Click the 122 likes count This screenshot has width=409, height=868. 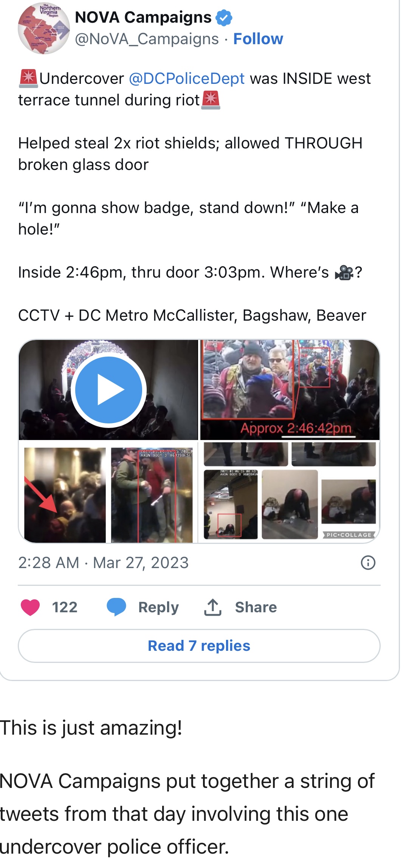point(65,607)
